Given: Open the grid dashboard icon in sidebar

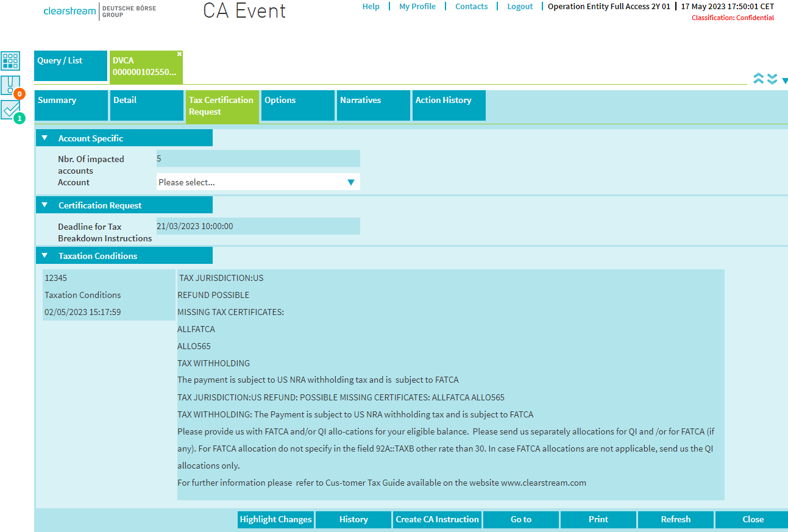Looking at the screenshot, I should coord(11,61).
